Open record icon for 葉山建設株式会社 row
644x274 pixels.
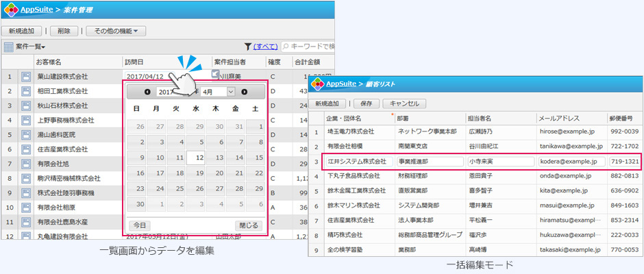coord(26,77)
